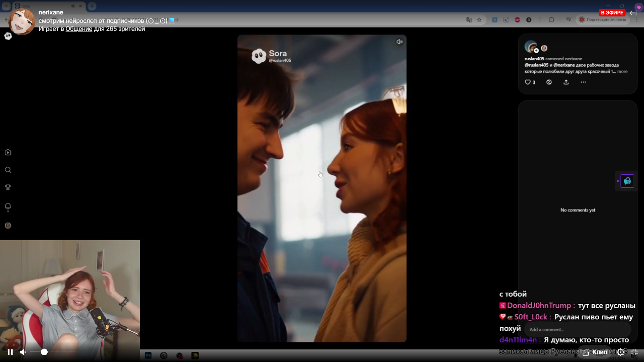Pause the Twitch stream playback
Viewport: 644px width, 362px height.
coord(10,352)
